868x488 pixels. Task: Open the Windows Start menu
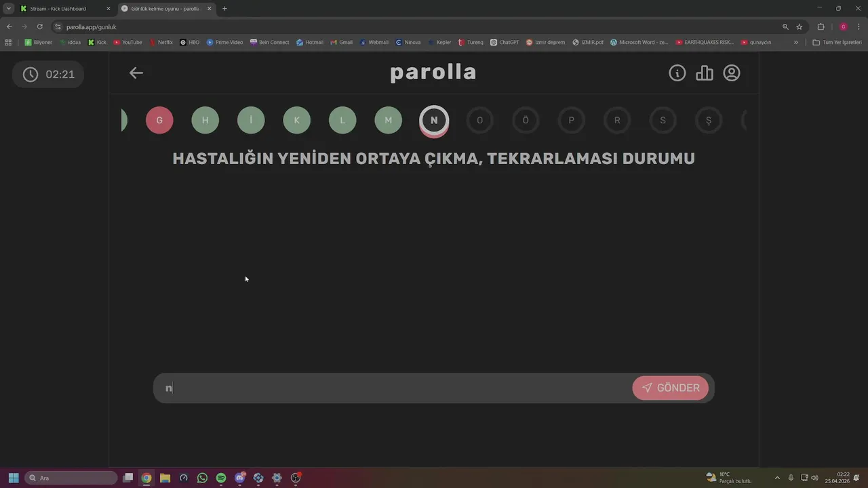click(14, 478)
